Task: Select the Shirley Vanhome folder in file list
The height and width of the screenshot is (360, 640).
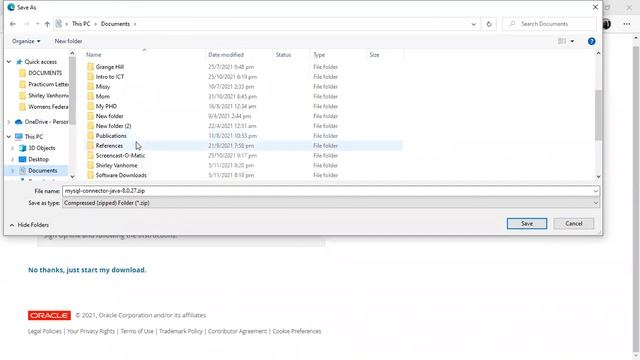Action: [x=116, y=165]
